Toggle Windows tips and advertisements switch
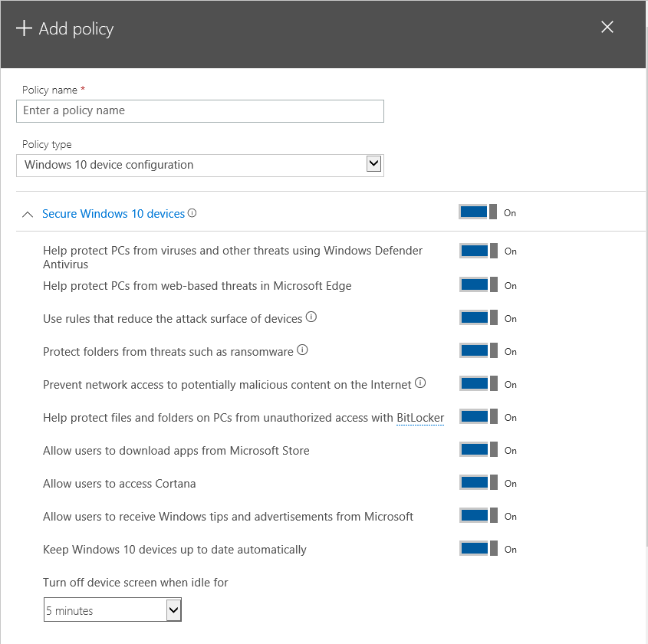This screenshot has width=648, height=644. coord(479,515)
